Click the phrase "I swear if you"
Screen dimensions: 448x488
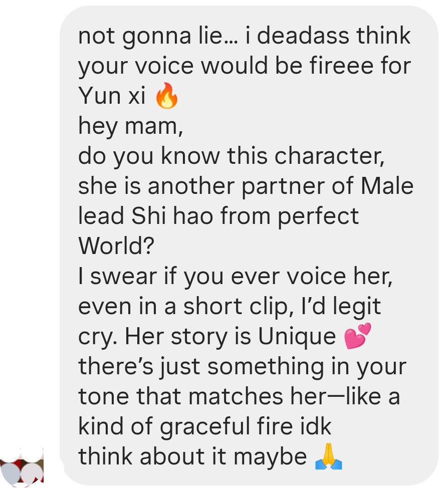click(x=151, y=277)
